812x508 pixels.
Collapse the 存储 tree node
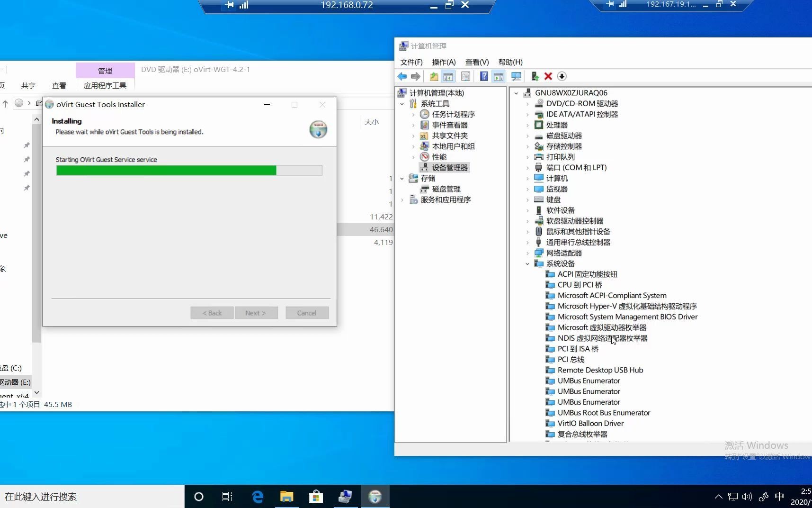pos(402,178)
